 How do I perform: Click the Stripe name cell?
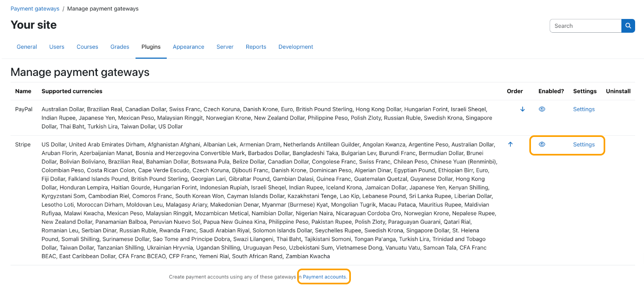(x=23, y=144)
